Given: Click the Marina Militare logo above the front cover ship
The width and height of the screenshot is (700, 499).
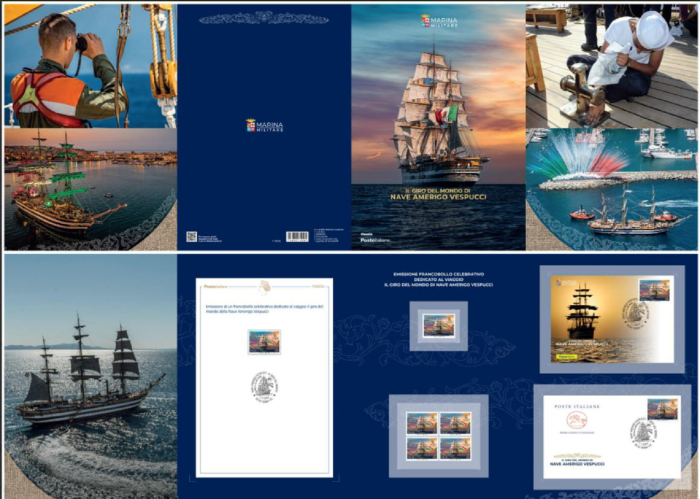Looking at the screenshot, I should pyautogui.click(x=439, y=21).
